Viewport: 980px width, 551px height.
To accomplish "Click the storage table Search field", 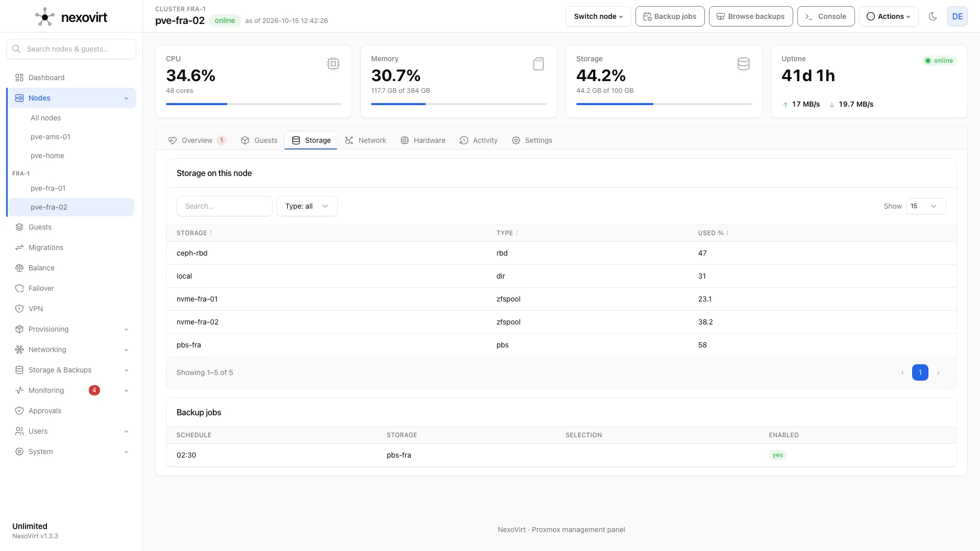I will 225,206.
